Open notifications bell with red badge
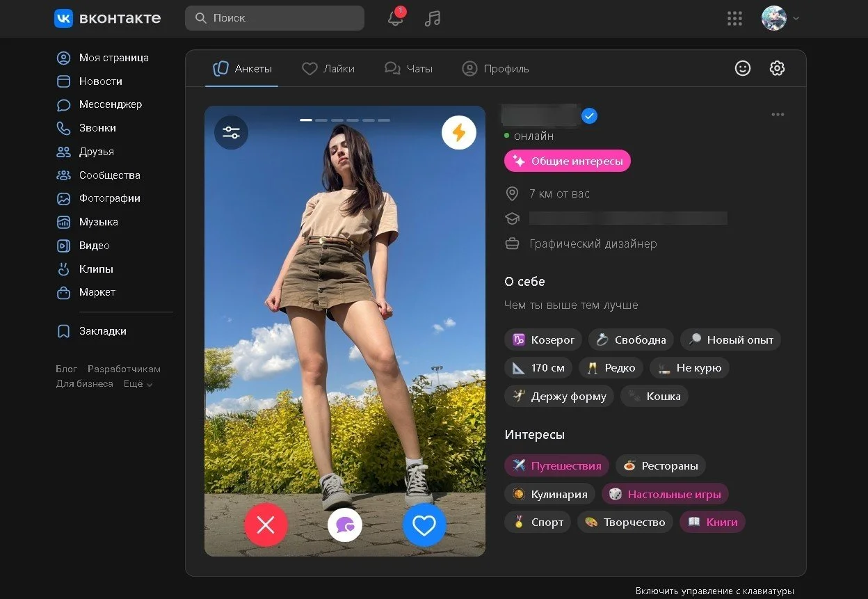Image resolution: width=868 pixels, height=599 pixels. (396, 18)
